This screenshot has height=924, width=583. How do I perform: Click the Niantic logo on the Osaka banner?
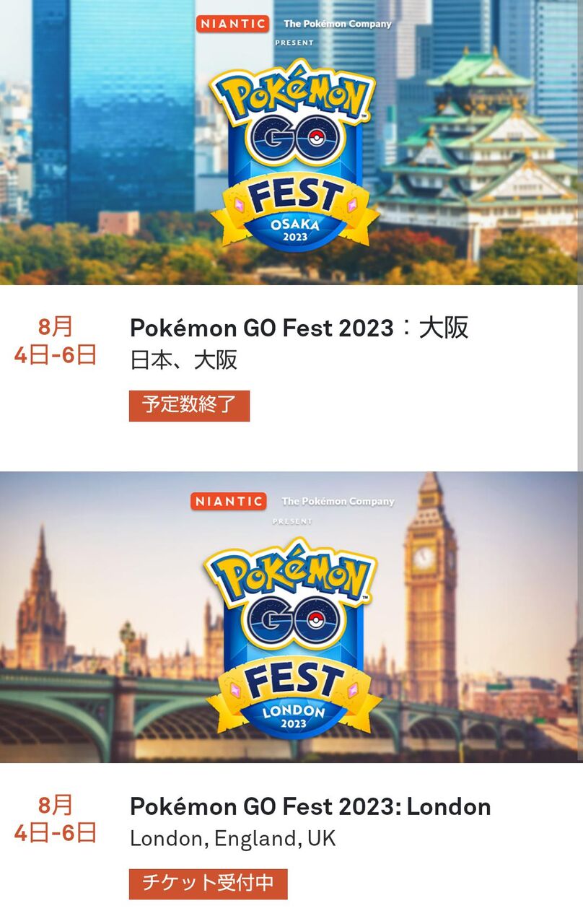pyautogui.click(x=232, y=24)
